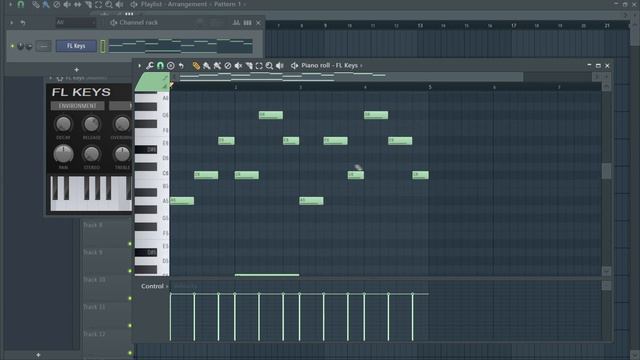Play the D#6 black key on Piano roll keyboard

click(x=146, y=149)
